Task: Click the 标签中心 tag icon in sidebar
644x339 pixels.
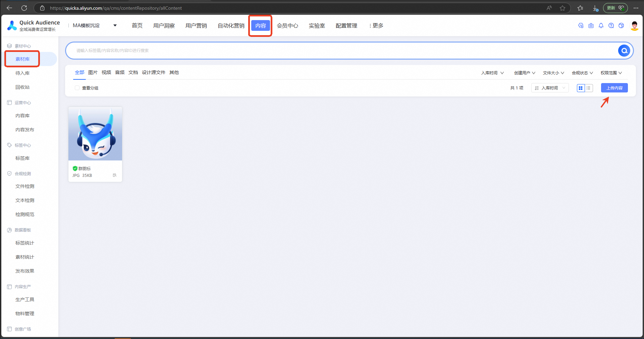Action: click(x=9, y=145)
